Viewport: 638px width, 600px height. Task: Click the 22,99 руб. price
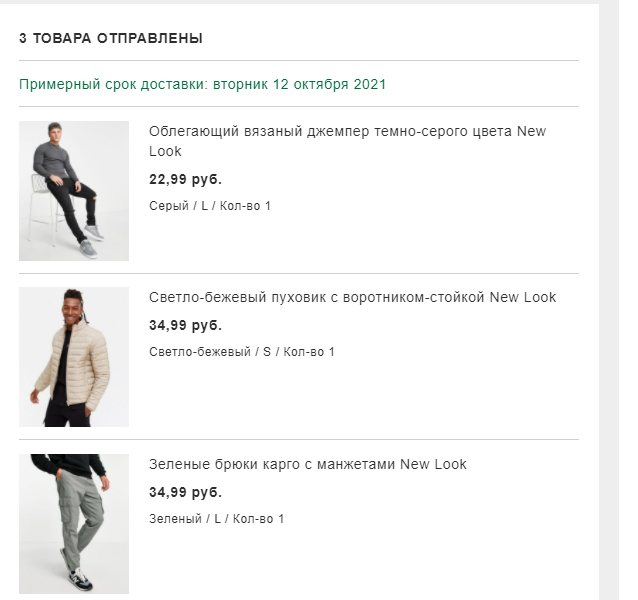[x=186, y=179]
